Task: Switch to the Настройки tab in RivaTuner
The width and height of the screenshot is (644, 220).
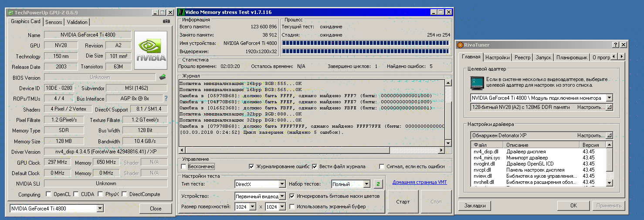Action: [497, 58]
